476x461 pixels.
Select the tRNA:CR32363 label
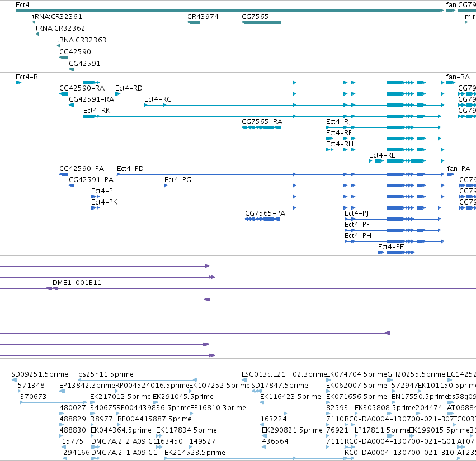(x=81, y=40)
